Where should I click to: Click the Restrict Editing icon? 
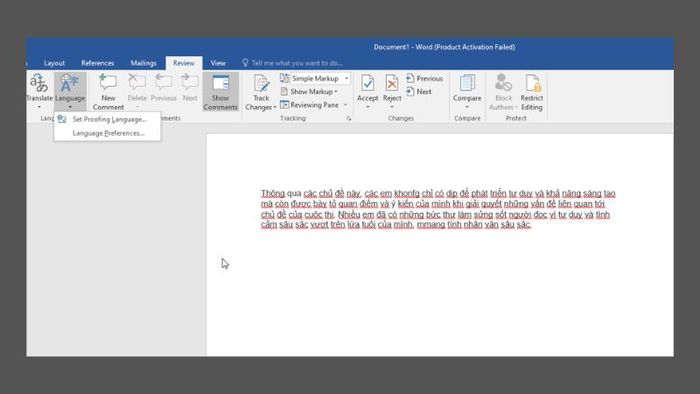tap(532, 83)
